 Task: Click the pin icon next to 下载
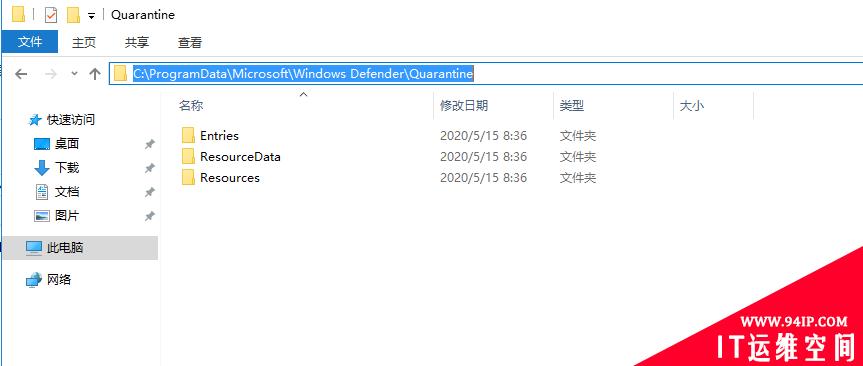tap(149, 168)
